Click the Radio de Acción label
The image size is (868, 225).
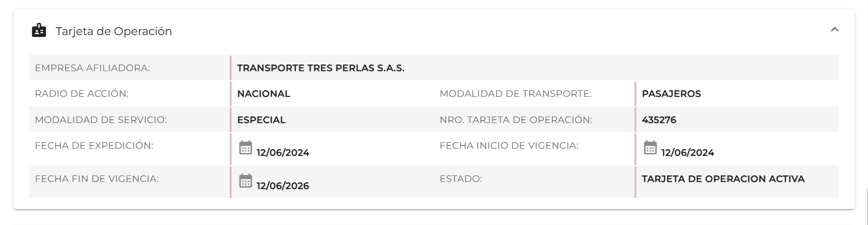[81, 94]
